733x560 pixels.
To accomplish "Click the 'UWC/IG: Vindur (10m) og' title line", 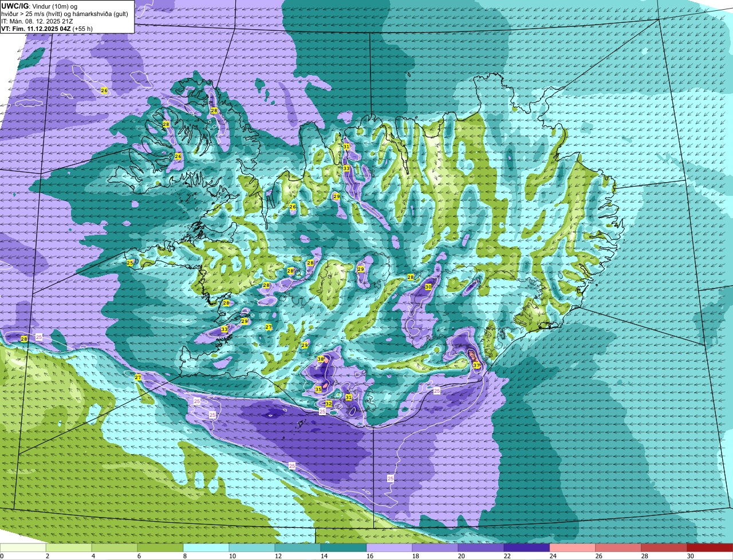I will coord(38,5).
